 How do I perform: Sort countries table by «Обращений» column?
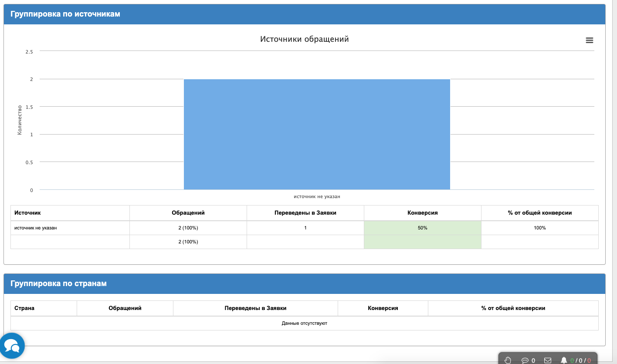pos(125,308)
